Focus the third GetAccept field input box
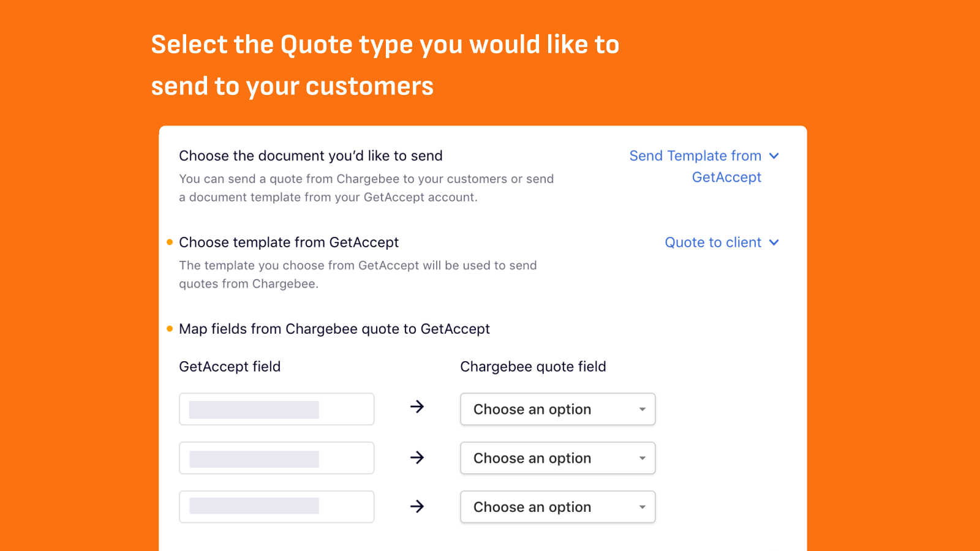 coord(276,507)
